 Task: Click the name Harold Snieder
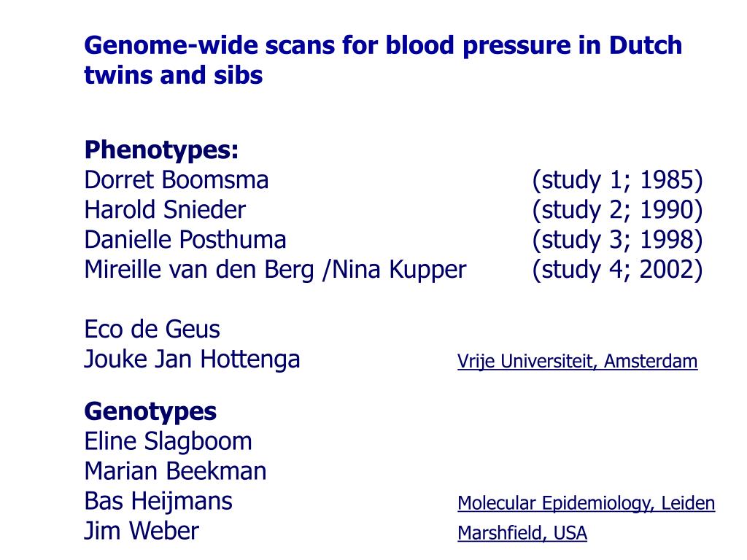165,210
